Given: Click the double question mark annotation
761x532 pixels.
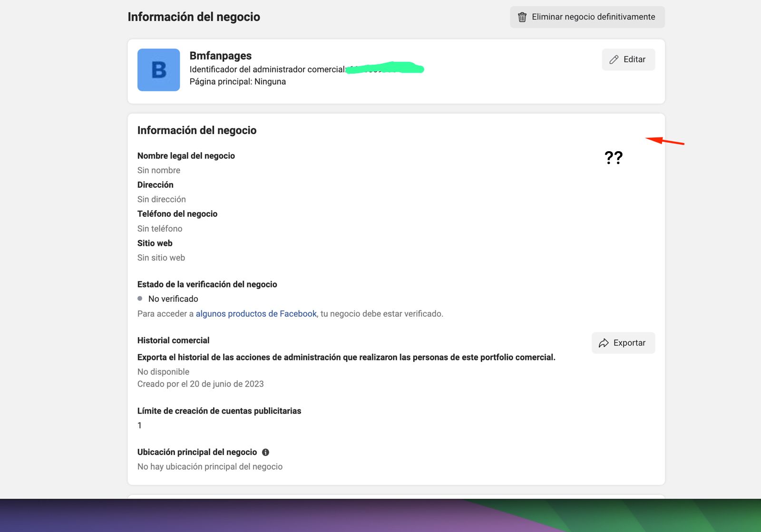Looking at the screenshot, I should coord(613,157).
